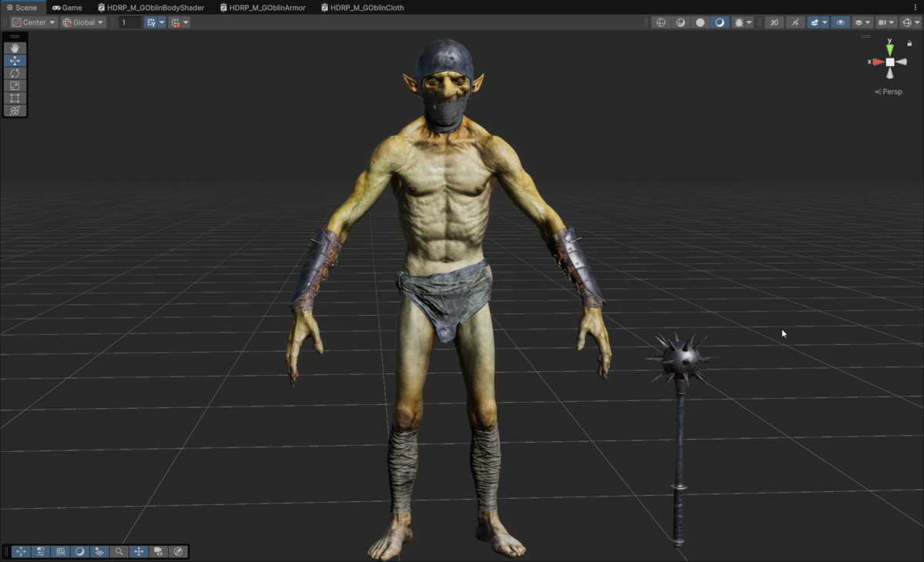Open the HDRP_M_GOblinCloth tab
Image resolution: width=924 pixels, height=562 pixels.
(x=362, y=8)
